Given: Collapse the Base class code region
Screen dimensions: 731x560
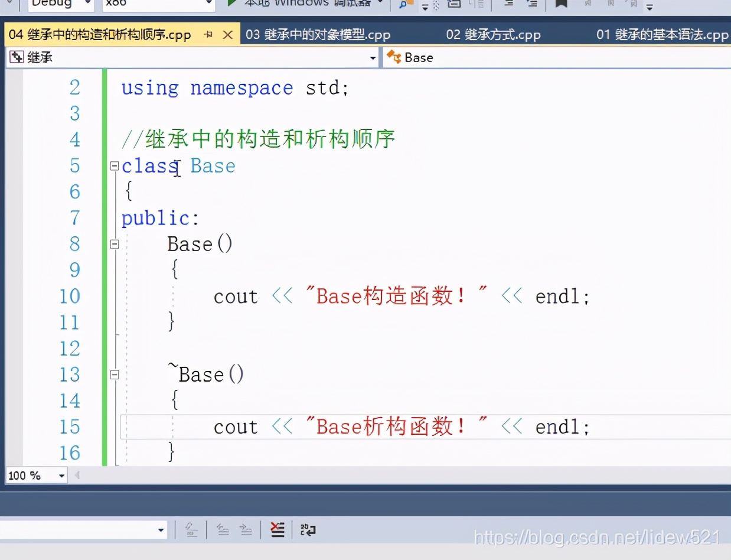Looking at the screenshot, I should [x=114, y=166].
